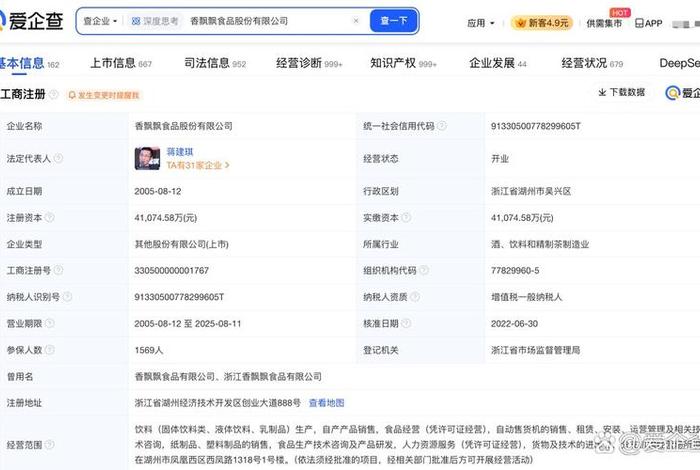Open the APP download link
The image size is (700, 470).
pos(649,23)
